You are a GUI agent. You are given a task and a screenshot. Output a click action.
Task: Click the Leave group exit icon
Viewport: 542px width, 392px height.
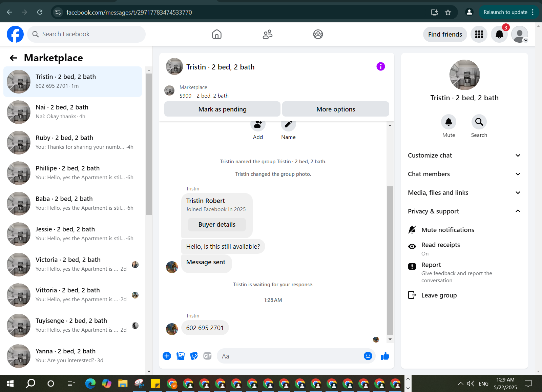(412, 295)
